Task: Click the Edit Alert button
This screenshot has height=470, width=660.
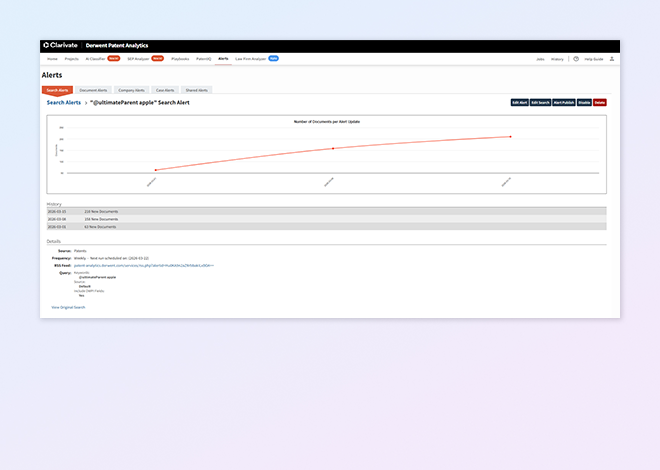Action: [x=520, y=103]
